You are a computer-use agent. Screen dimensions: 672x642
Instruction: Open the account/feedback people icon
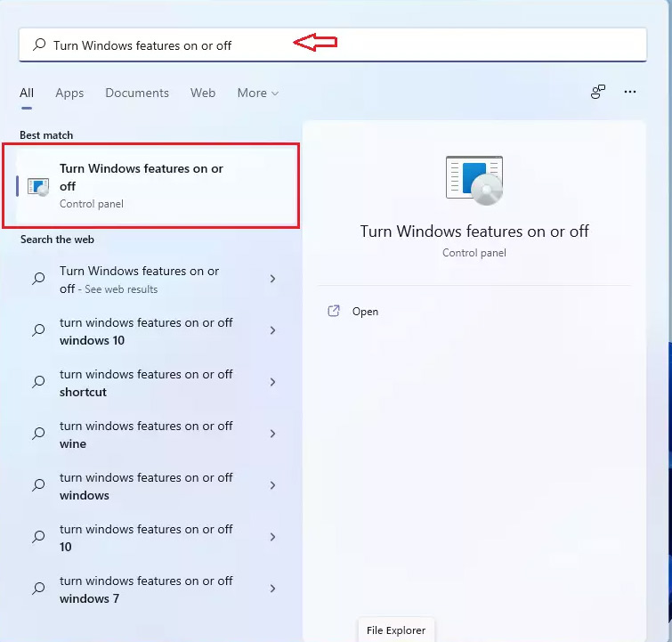pos(598,92)
